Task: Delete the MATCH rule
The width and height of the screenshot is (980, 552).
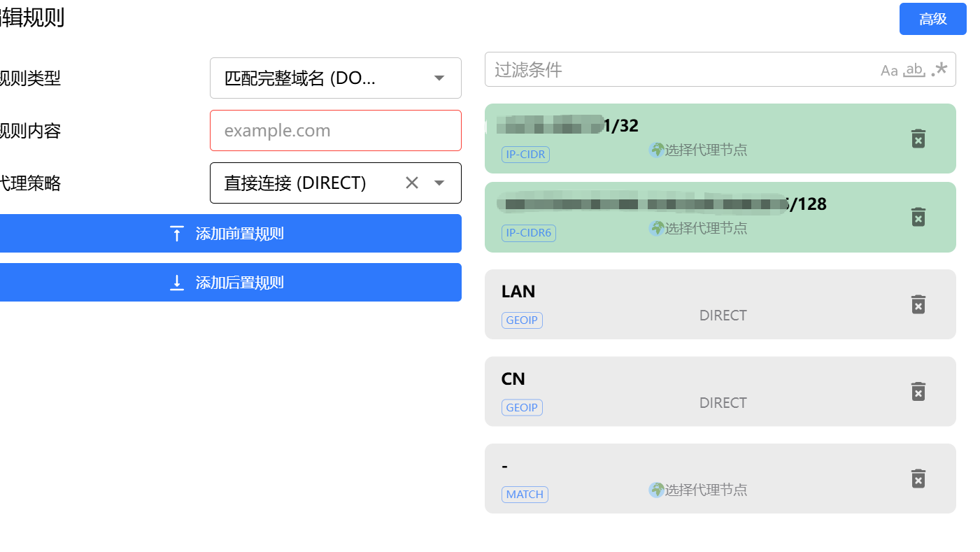Action: click(x=918, y=479)
